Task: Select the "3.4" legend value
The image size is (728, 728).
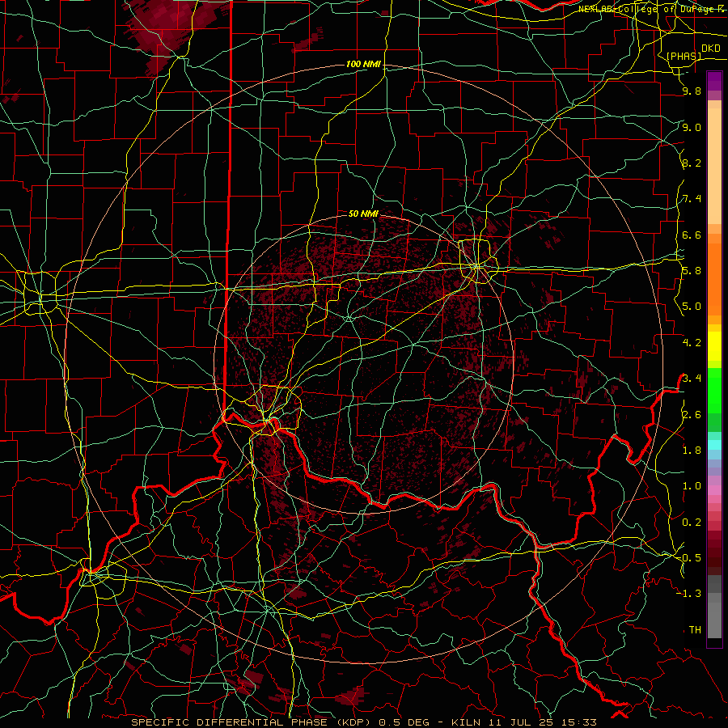Action: pyautogui.click(x=692, y=379)
